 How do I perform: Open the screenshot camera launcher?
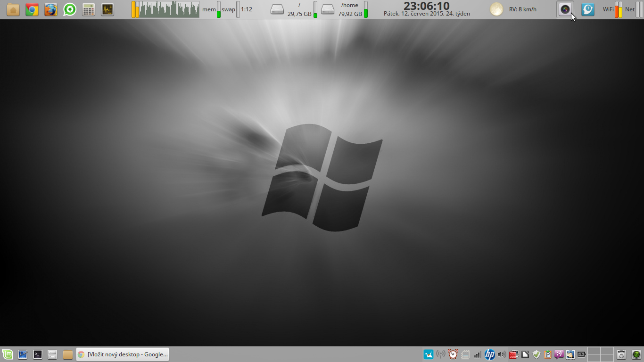click(565, 9)
